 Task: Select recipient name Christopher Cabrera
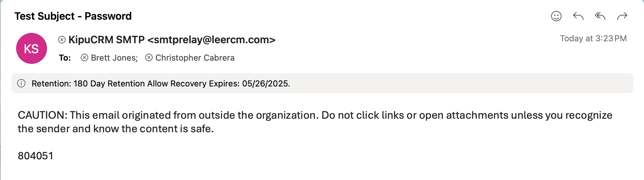coord(195,58)
